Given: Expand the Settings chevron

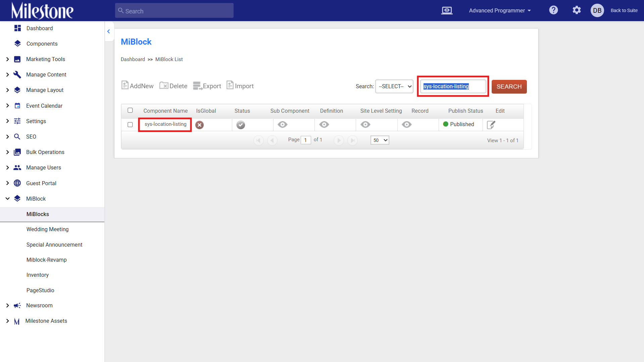Looking at the screenshot, I should pyautogui.click(x=7, y=121).
